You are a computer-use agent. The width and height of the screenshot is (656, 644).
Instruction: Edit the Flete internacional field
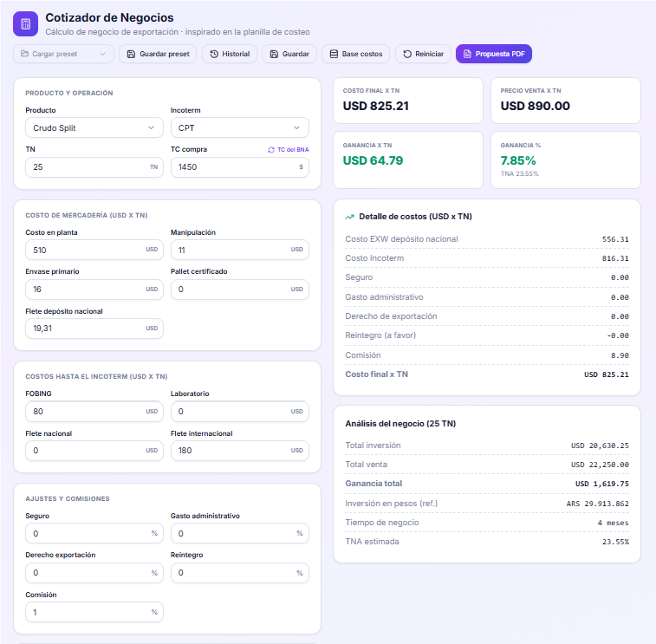(x=240, y=451)
